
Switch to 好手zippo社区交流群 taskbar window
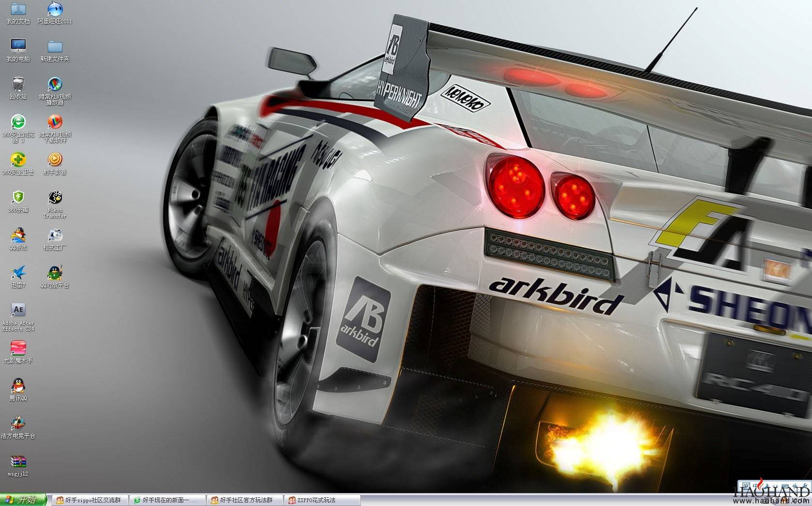click(89, 500)
